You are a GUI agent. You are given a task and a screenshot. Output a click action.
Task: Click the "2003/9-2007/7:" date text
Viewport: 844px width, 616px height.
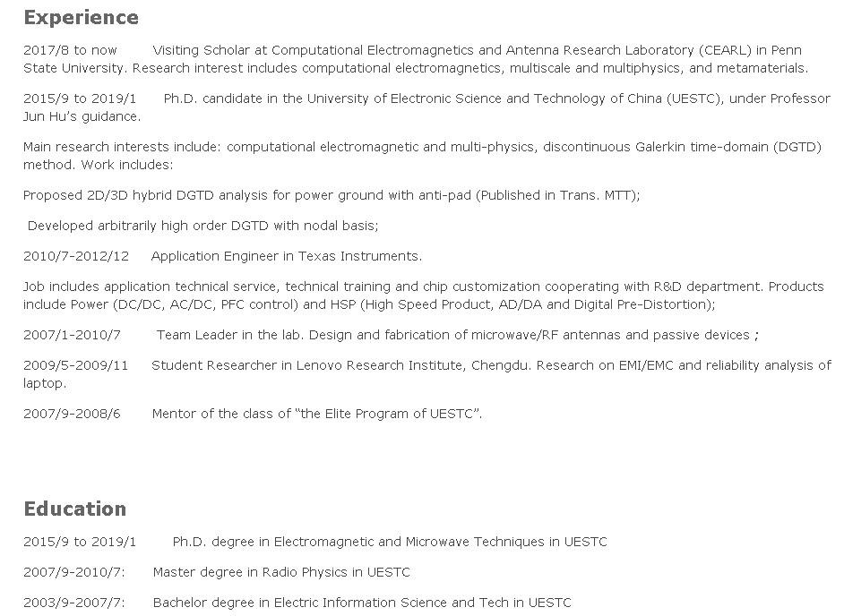tap(74, 603)
